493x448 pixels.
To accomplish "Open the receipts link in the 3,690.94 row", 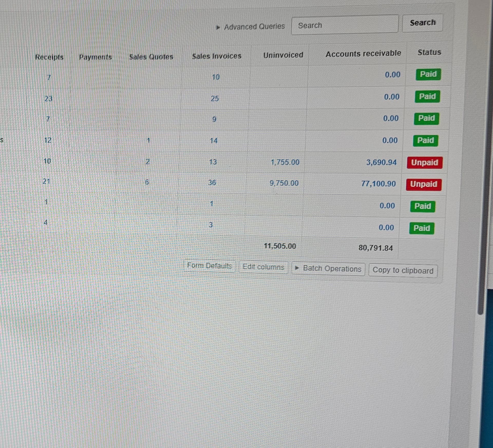I will (47, 161).
